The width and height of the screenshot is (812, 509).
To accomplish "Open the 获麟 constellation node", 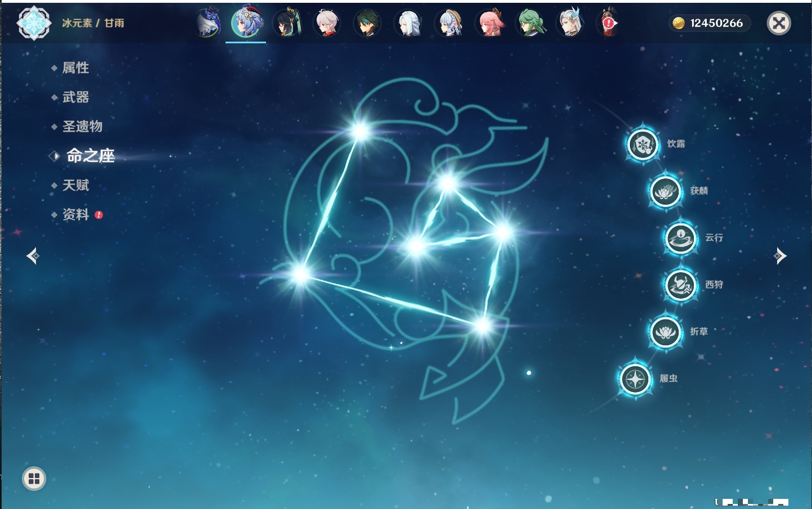I will [665, 191].
